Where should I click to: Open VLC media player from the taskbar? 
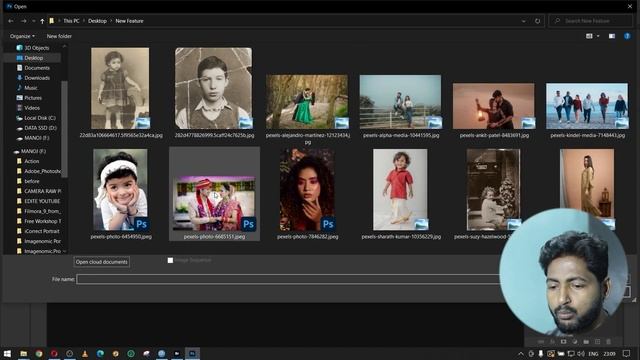85,353
